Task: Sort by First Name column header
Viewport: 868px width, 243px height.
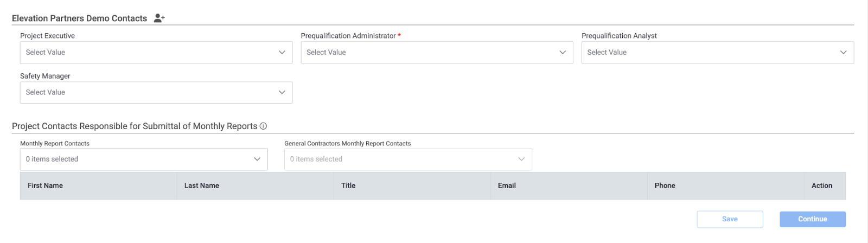Action: click(46, 186)
